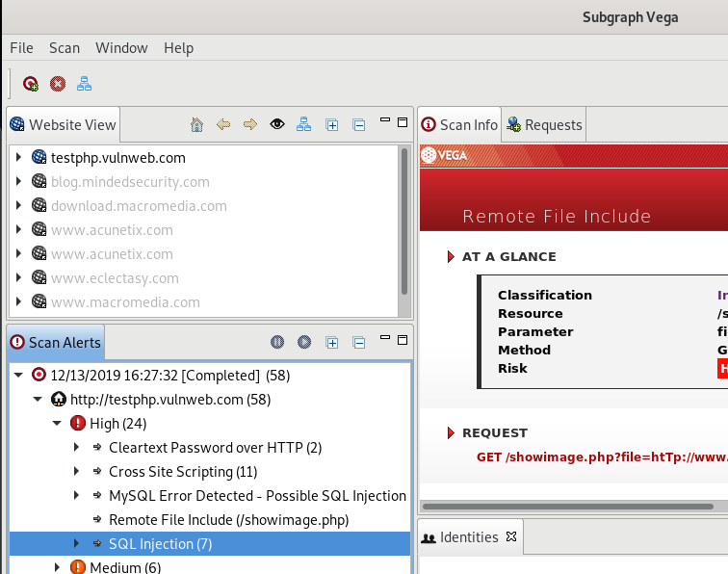Click the Scan Info horizontal scrollbar
The width and height of the screenshot is (728, 574).
click(568, 507)
